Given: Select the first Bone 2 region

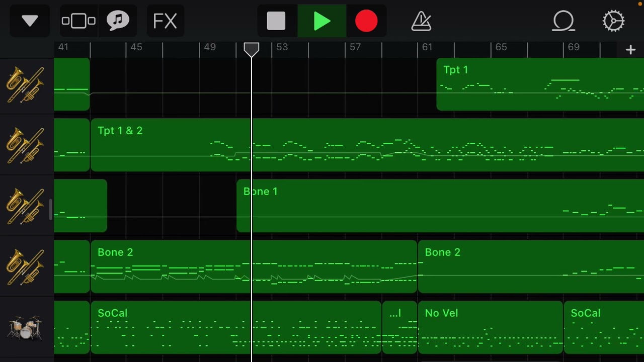Looking at the screenshot, I should point(254,267).
